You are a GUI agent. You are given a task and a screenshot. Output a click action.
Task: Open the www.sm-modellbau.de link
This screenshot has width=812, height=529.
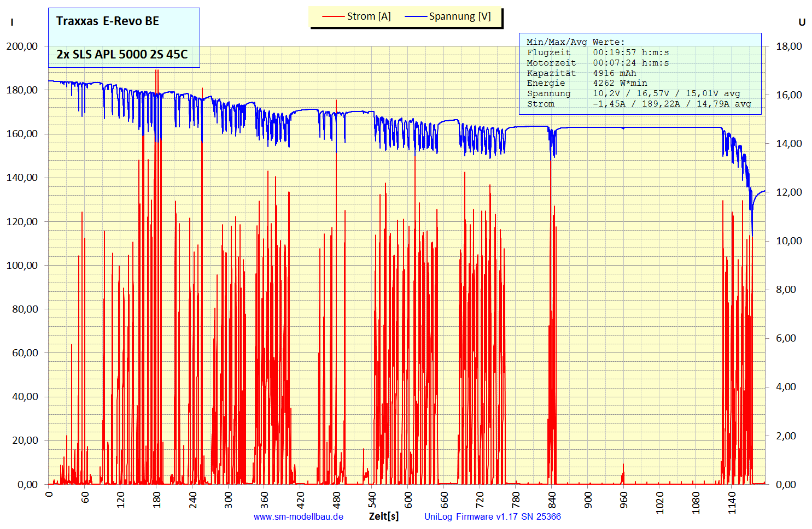(x=298, y=516)
